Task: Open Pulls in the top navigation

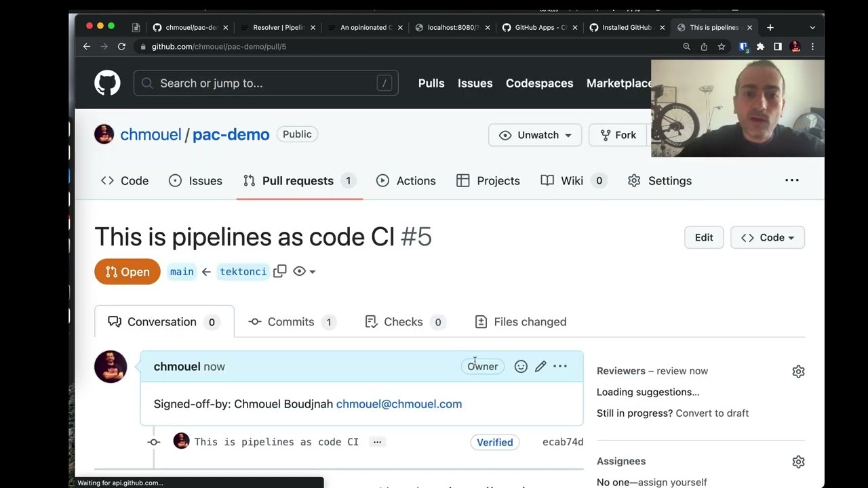Action: pos(431,83)
